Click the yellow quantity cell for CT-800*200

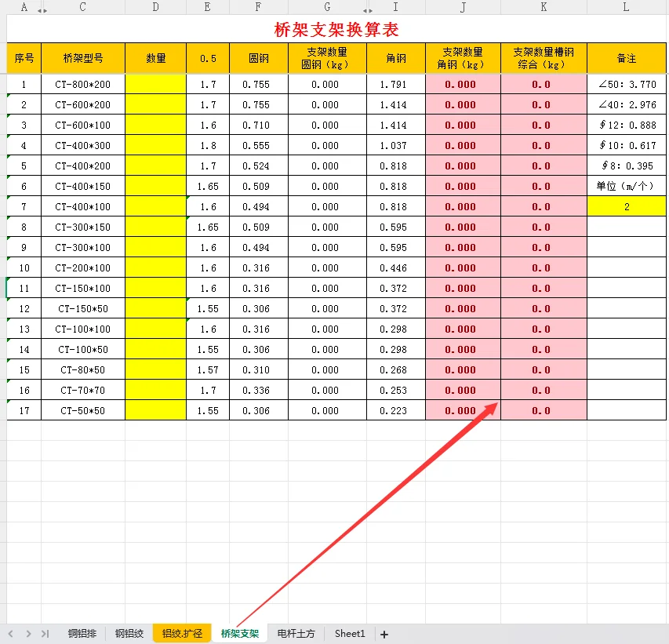coord(156,84)
